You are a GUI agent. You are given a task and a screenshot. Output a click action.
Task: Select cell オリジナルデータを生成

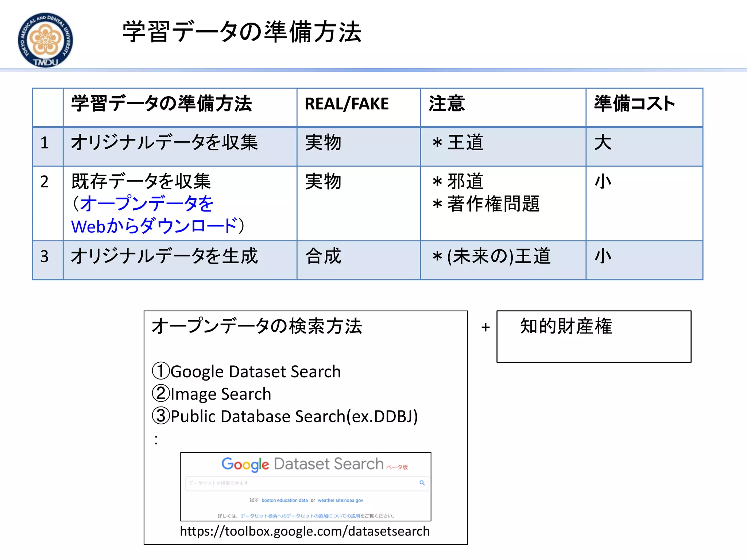pyautogui.click(x=165, y=256)
